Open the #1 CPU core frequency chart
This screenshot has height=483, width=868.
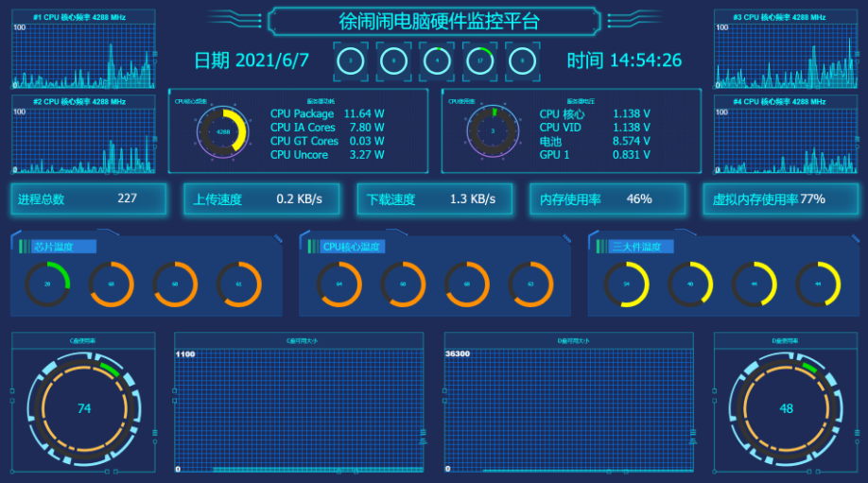pyautogui.click(x=83, y=50)
